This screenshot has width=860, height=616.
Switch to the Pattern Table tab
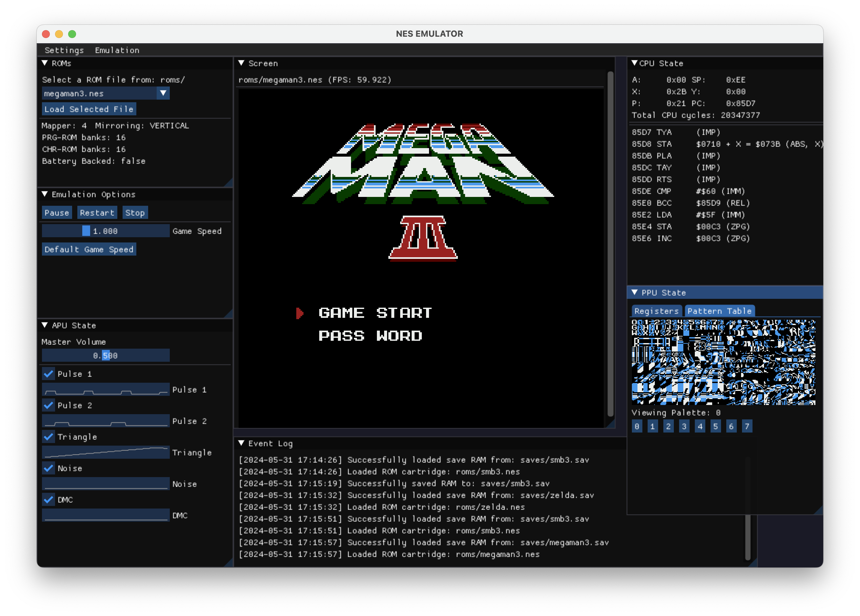pos(719,311)
